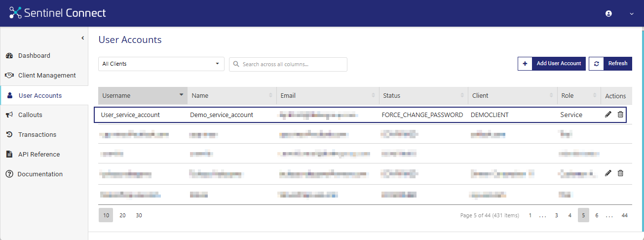Click the refresh arrows icon
Viewport: 644px width, 240px height.
click(597, 64)
